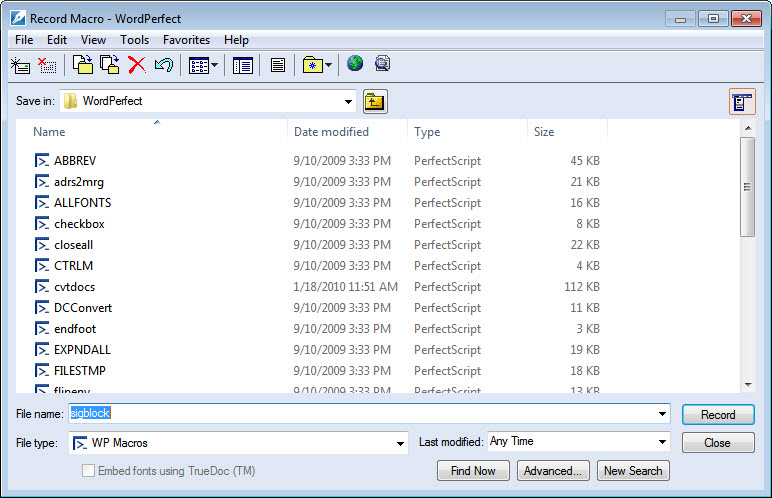
Task: Toggle the tree view folders icon
Action: [x=243, y=65]
